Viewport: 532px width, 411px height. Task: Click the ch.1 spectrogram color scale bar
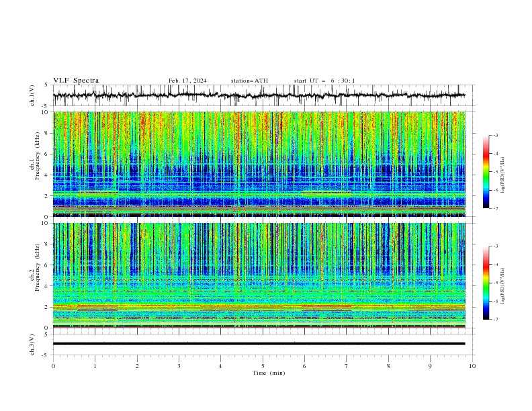(486, 172)
